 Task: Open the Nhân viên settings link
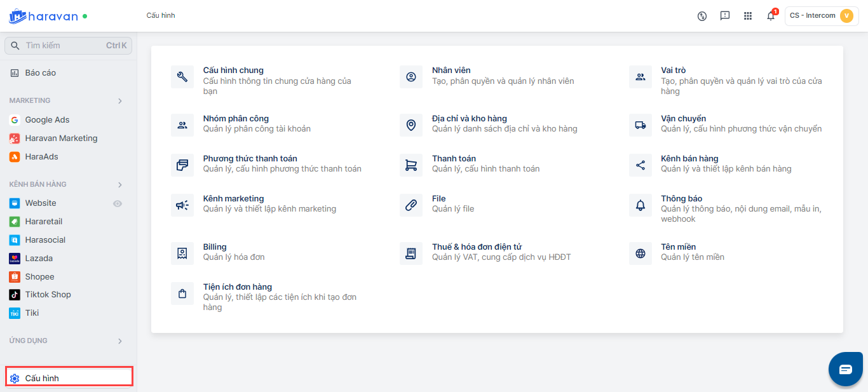[451, 71]
